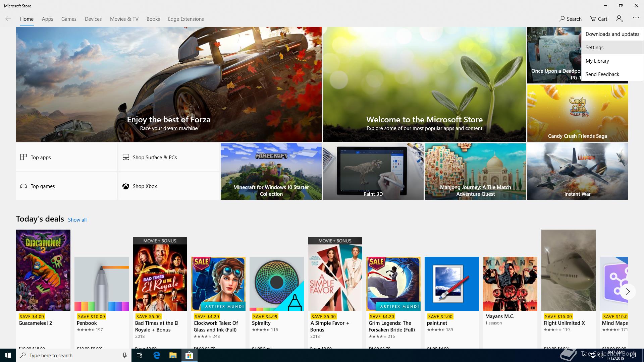
Task: Open the Flight Unlimited X cover
Action: [x=569, y=270]
